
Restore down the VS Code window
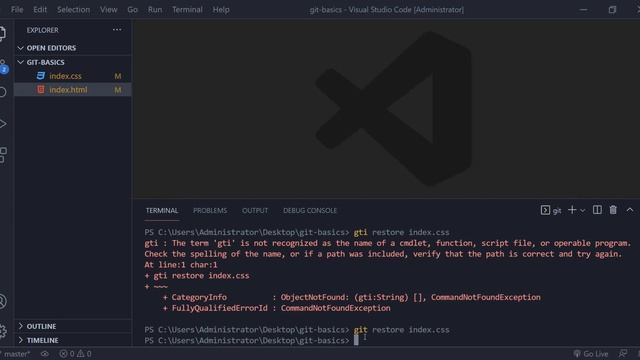tap(612, 9)
